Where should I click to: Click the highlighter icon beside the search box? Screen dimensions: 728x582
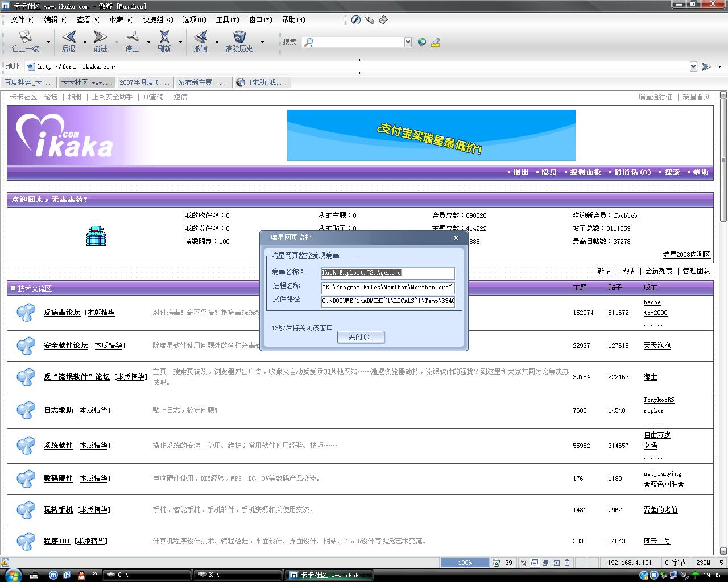tap(436, 42)
